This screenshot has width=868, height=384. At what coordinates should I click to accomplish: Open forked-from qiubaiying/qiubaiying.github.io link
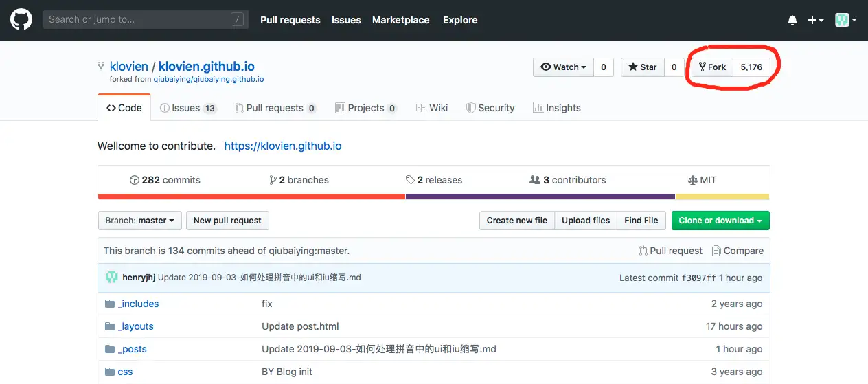click(208, 79)
